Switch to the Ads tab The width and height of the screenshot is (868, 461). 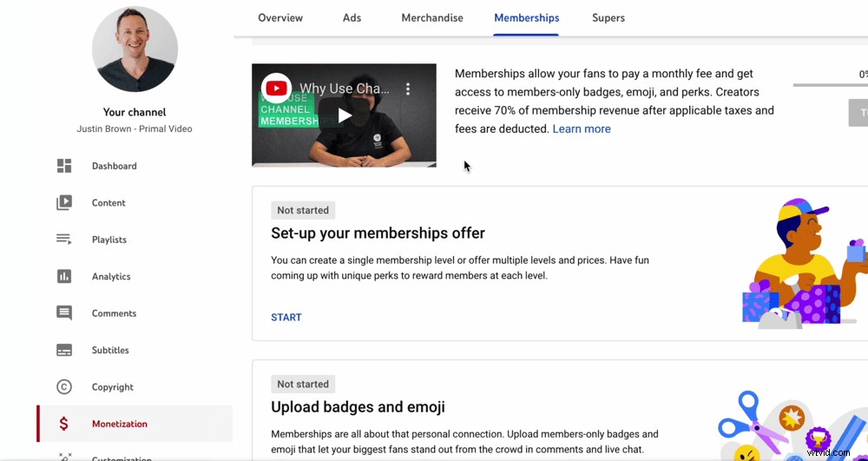coord(352,17)
